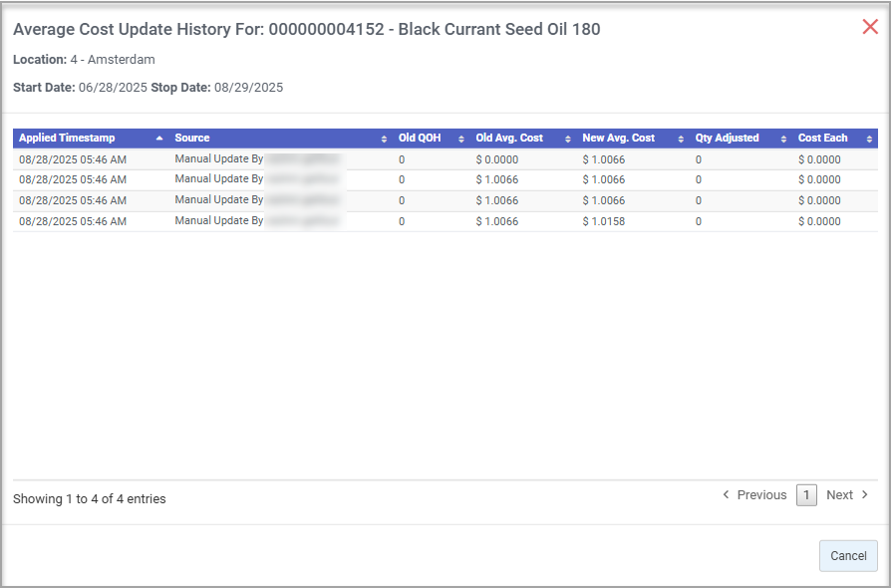Click sort arrows on Old Avg. Cost column
The height and width of the screenshot is (588, 891).
tap(568, 139)
